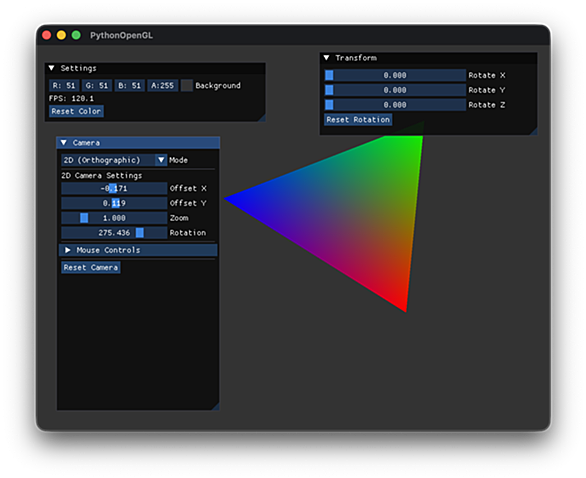Click the Rotate Y slider handle
Screen dimensions: 586x478
click(329, 90)
